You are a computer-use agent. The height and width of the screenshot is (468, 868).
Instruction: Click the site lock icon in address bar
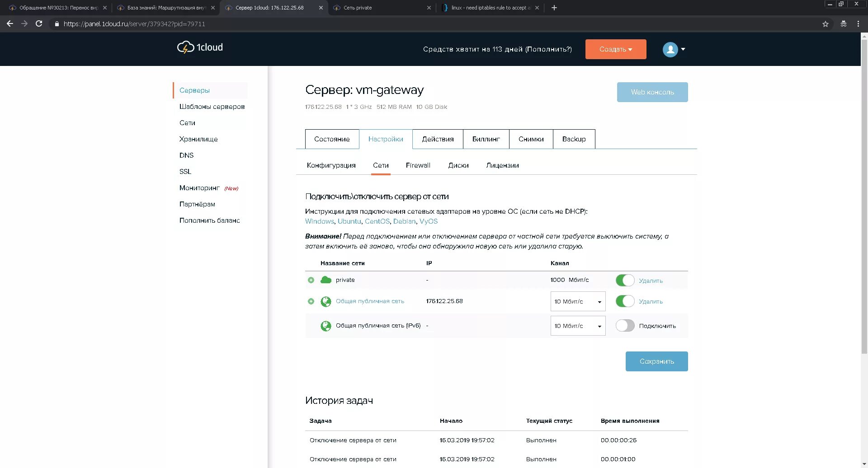pos(57,24)
